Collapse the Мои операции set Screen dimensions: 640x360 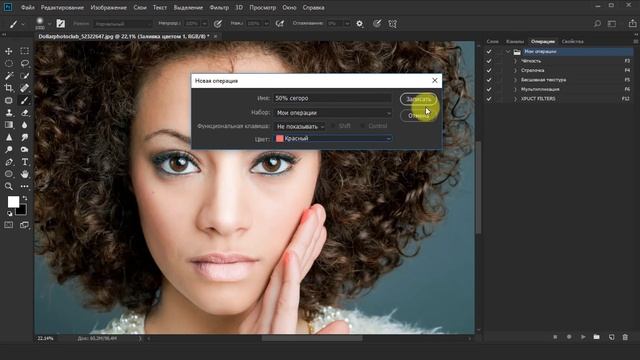click(508, 51)
